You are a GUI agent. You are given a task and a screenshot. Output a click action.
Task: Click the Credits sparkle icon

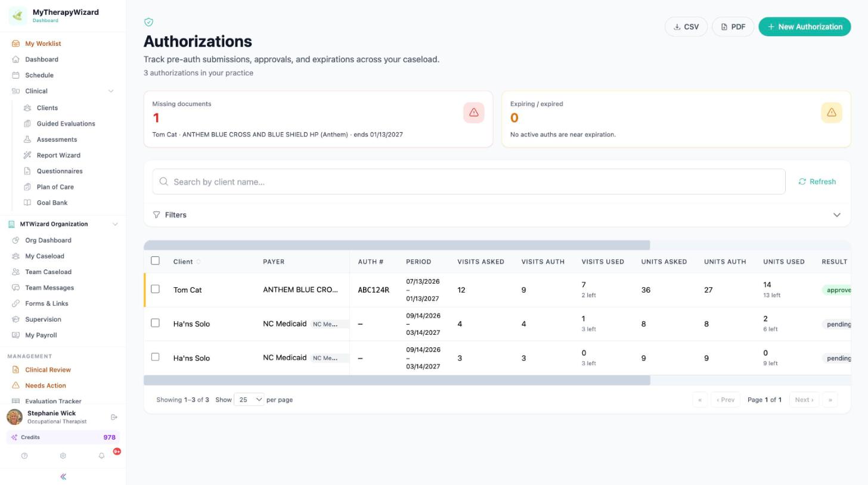tap(14, 437)
